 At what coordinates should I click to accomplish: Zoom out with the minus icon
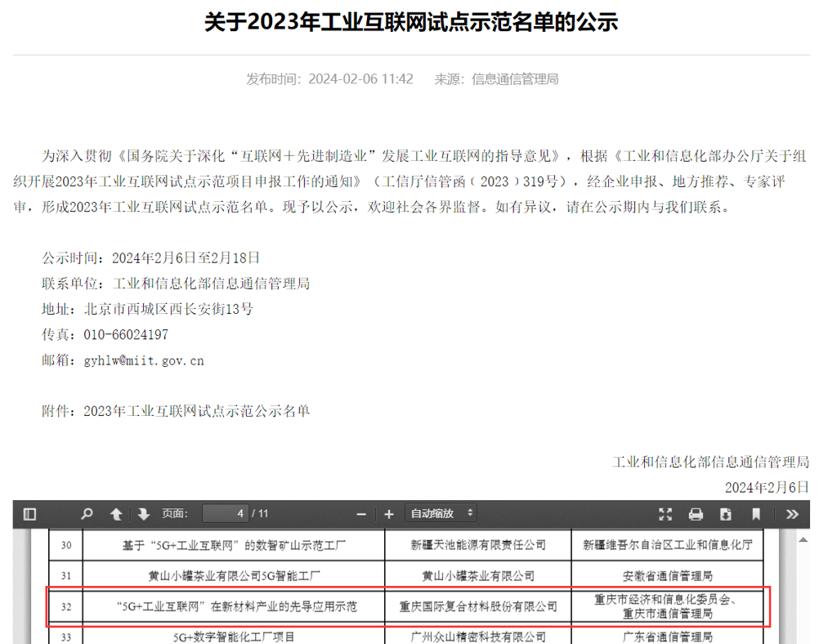point(361,514)
